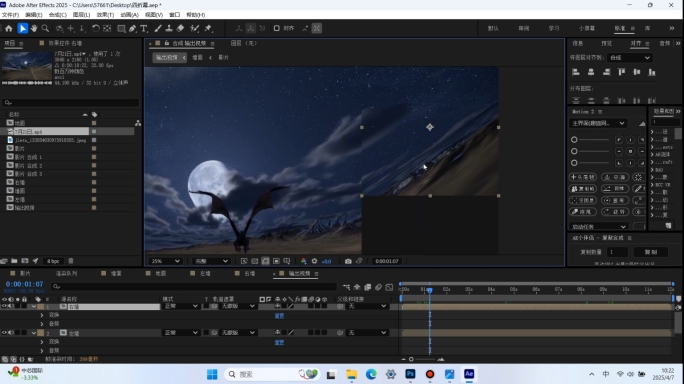Screen dimensions: 684x384
Task: Open the color channels icon in viewer
Action: [304, 261]
